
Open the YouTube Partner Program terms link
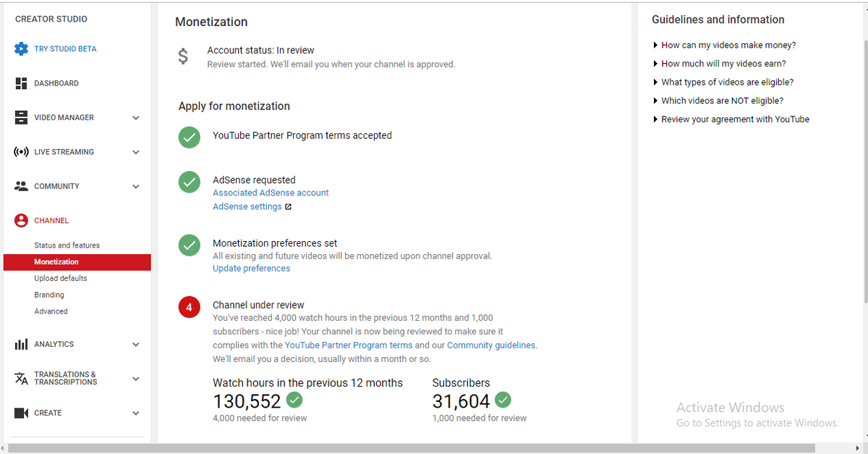349,345
